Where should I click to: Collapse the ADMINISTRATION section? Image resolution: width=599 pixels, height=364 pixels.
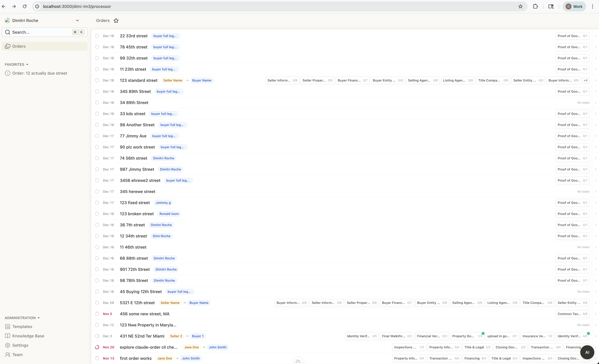tap(39, 318)
